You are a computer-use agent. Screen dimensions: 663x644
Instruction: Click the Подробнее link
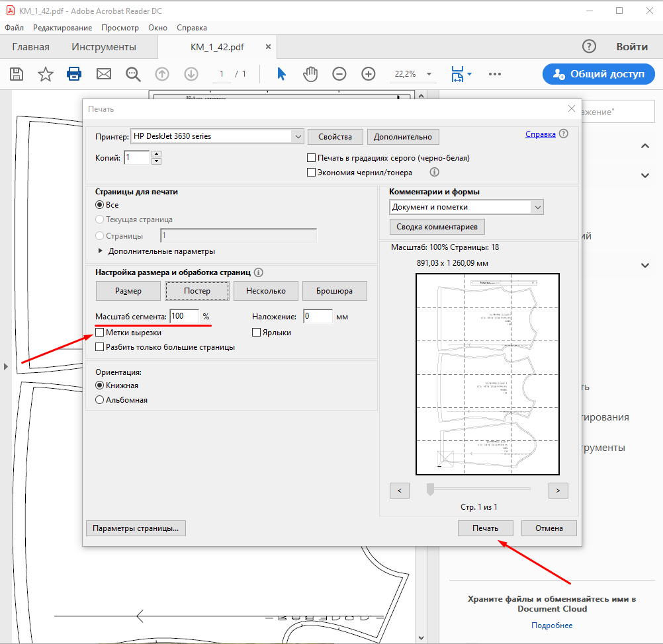552,625
